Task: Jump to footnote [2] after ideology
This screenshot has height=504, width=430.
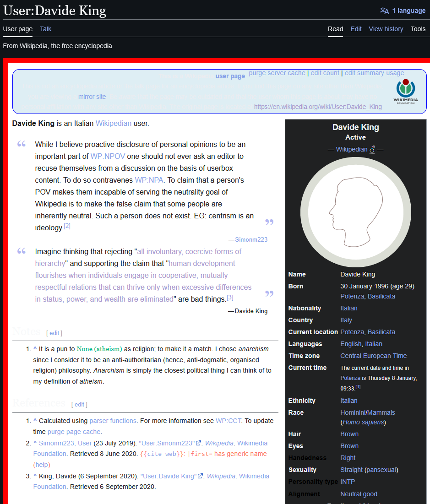Action: pos(67,226)
